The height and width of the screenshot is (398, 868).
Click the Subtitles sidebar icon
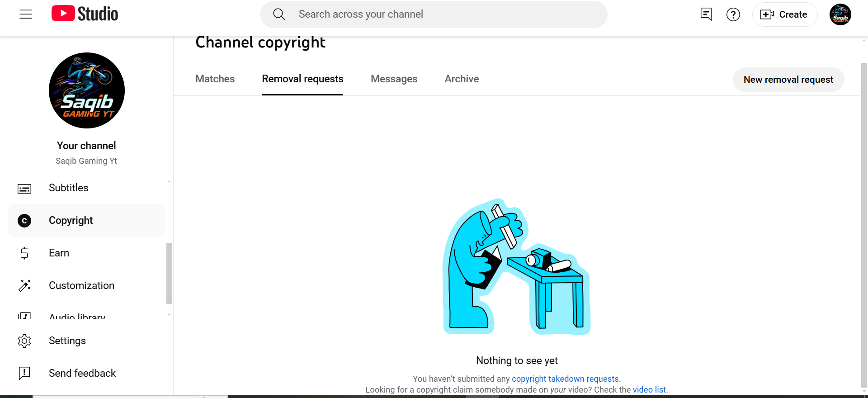(x=24, y=188)
